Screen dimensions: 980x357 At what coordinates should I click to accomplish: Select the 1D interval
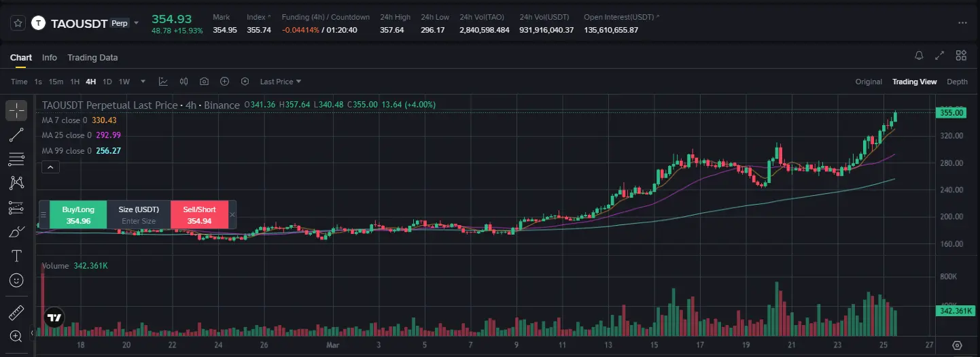107,82
